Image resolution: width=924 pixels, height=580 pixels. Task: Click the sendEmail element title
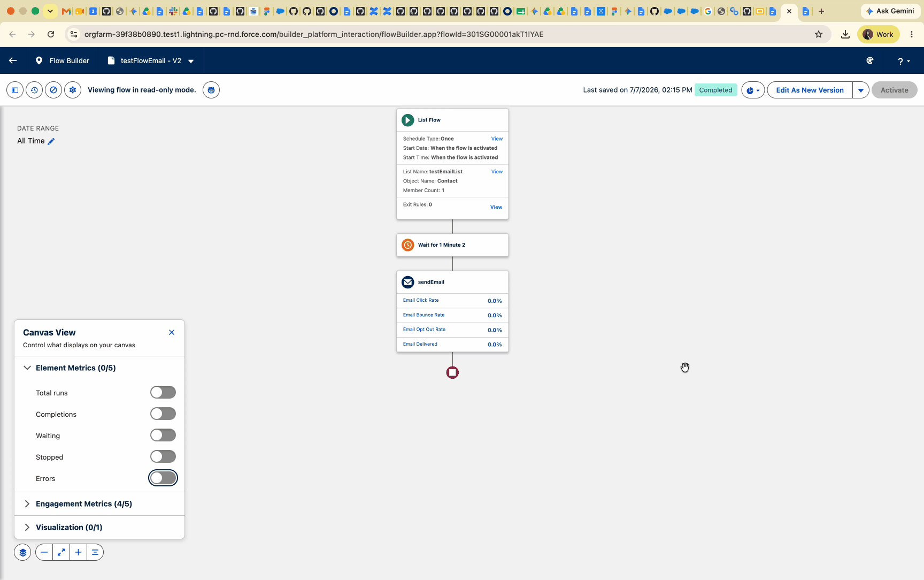click(431, 282)
